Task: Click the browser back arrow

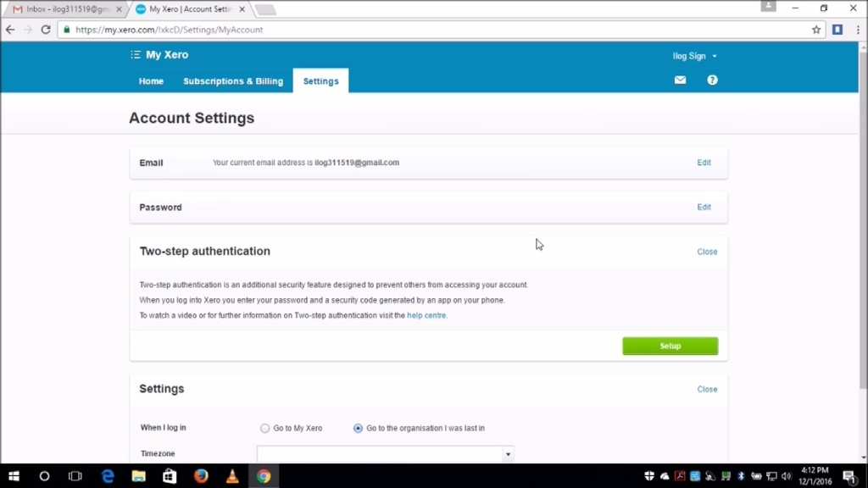Action: click(x=10, y=30)
